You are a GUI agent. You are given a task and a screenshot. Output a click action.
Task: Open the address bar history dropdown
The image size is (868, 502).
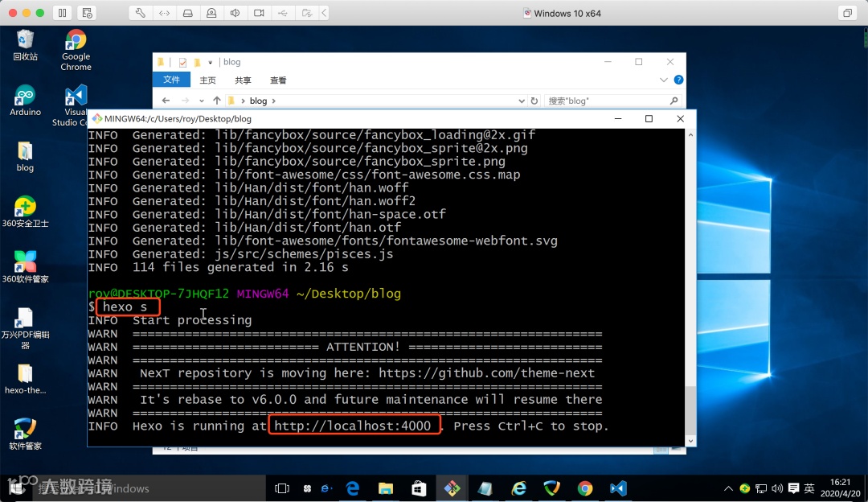[521, 101]
